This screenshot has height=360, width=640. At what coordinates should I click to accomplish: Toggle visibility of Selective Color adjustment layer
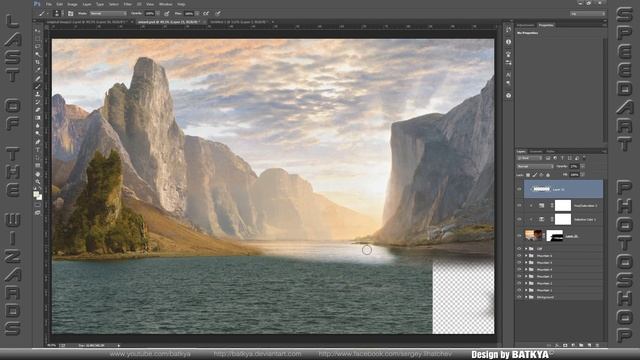519,220
